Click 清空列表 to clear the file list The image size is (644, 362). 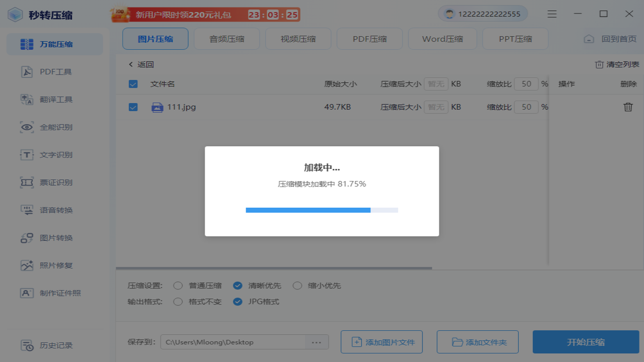point(617,64)
